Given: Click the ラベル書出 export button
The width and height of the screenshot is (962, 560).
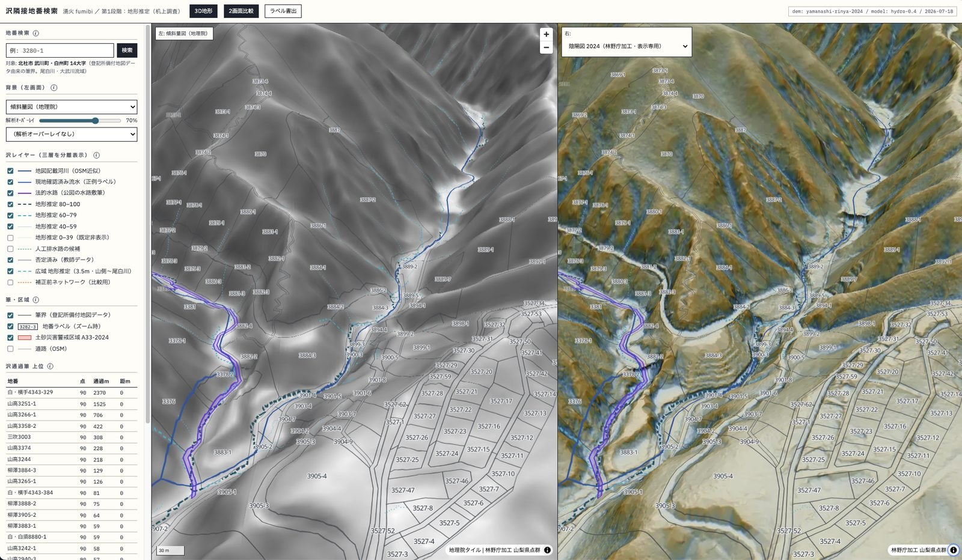Looking at the screenshot, I should click(x=283, y=11).
